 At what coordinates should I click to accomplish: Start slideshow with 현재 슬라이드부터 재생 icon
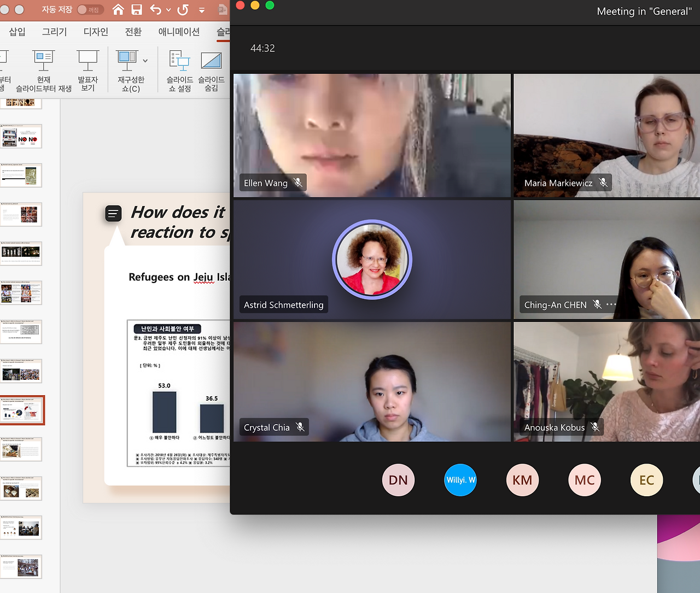(x=44, y=60)
